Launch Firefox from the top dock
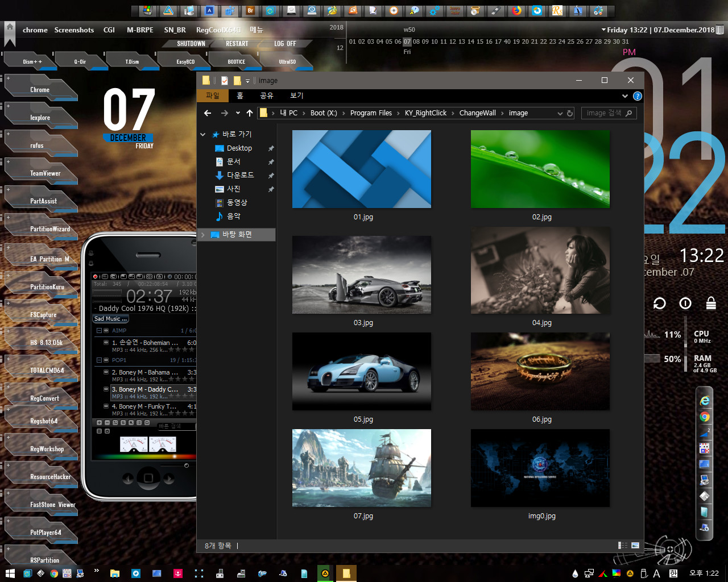 (x=516, y=10)
